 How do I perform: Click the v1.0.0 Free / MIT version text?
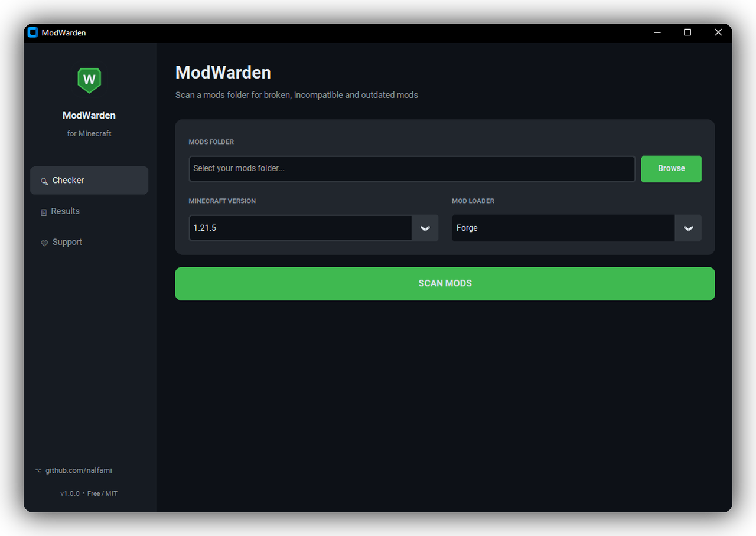[89, 493]
